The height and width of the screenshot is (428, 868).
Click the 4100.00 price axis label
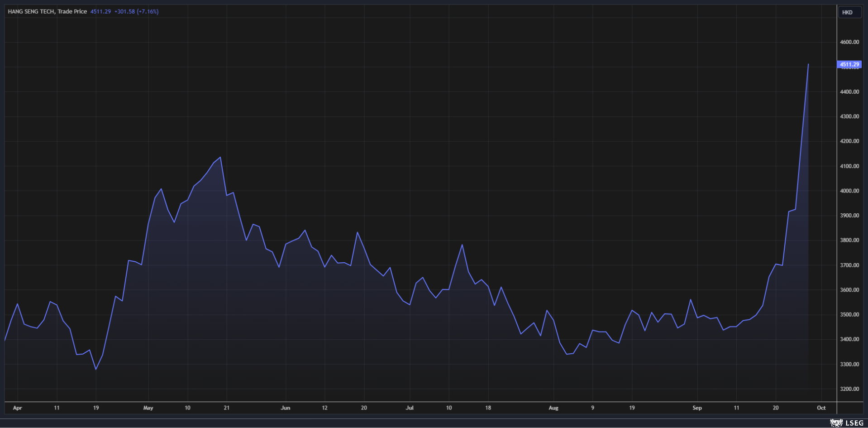point(849,166)
